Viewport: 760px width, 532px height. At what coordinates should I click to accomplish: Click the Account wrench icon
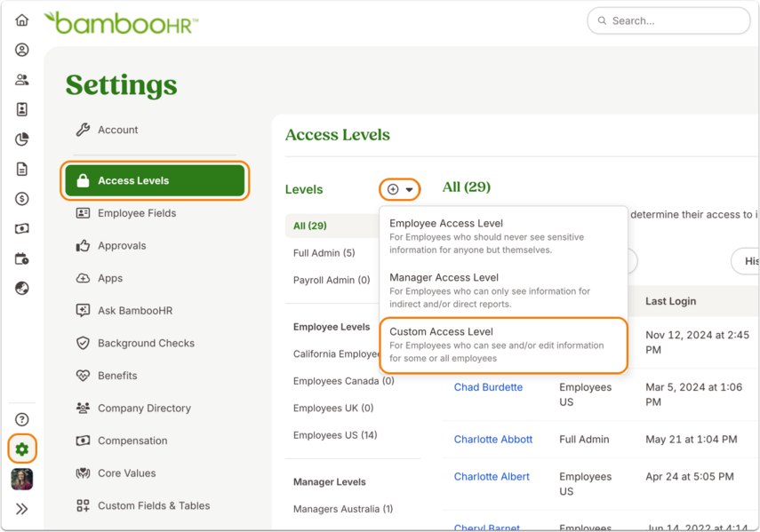coord(83,130)
